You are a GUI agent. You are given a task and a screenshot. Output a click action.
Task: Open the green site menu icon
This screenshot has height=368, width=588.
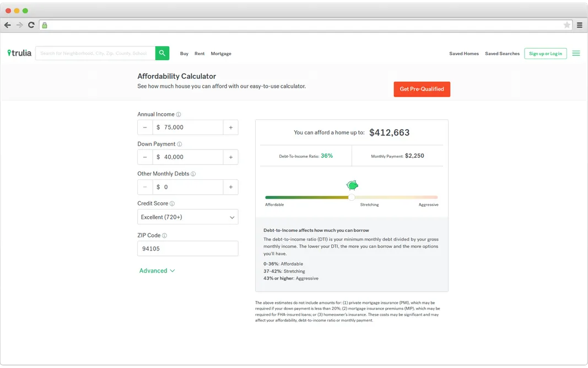(x=576, y=54)
